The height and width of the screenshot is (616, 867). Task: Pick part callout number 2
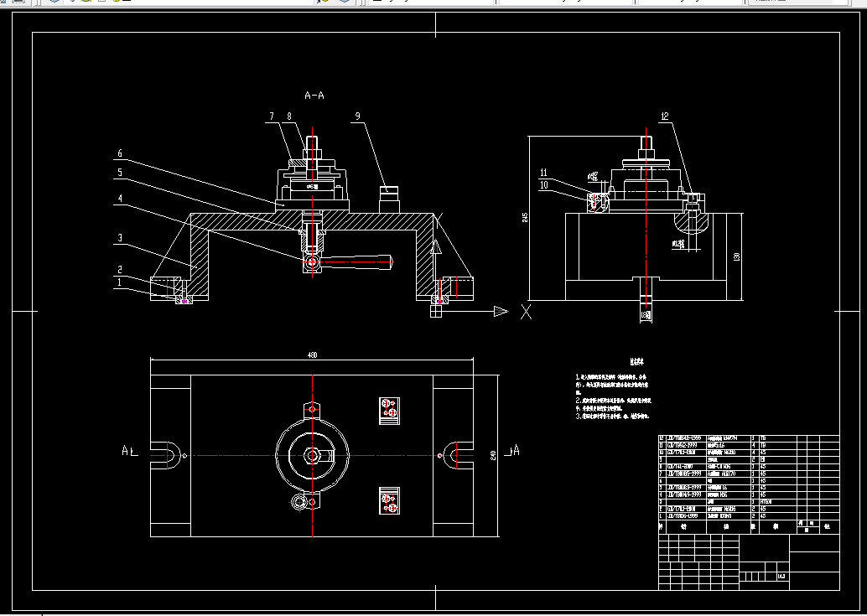(x=119, y=270)
